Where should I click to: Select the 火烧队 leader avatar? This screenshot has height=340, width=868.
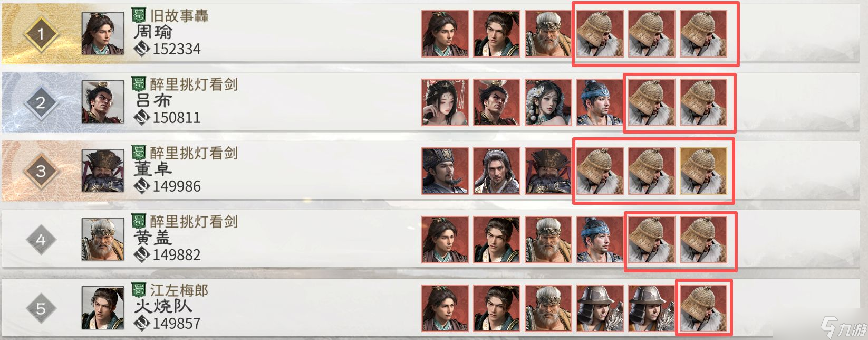(x=103, y=308)
